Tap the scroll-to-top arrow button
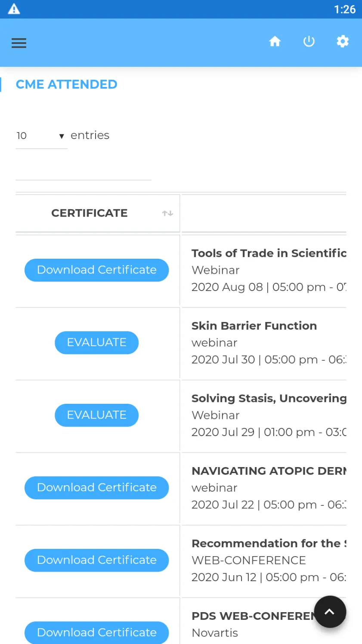Viewport: 362px width, 644px height. coord(330,612)
